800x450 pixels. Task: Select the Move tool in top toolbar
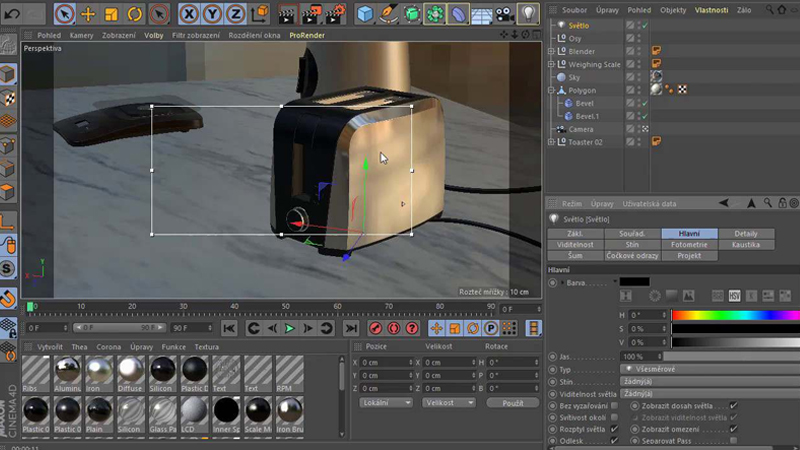point(88,14)
